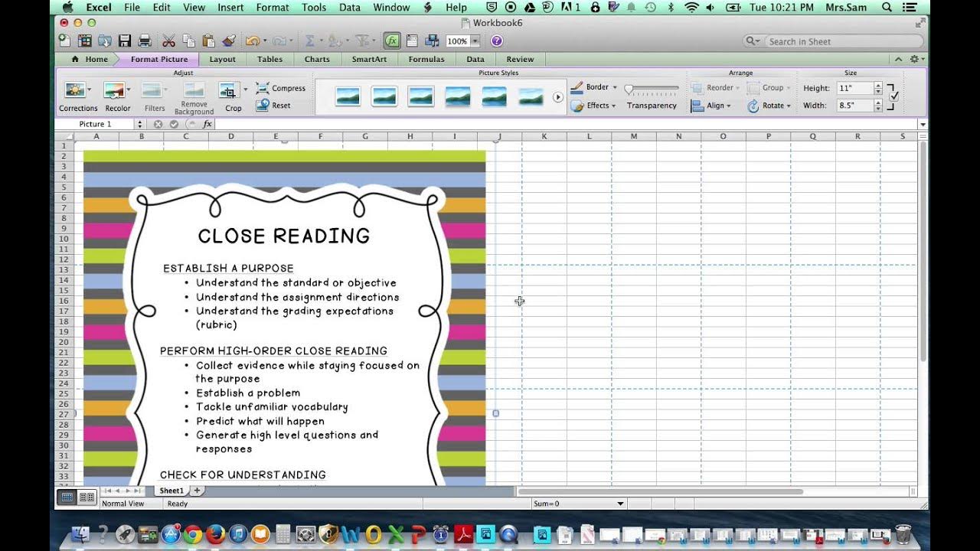Viewport: 980px width, 551px height.
Task: Expand the Picture Styles gallery arrow
Action: coord(557,97)
